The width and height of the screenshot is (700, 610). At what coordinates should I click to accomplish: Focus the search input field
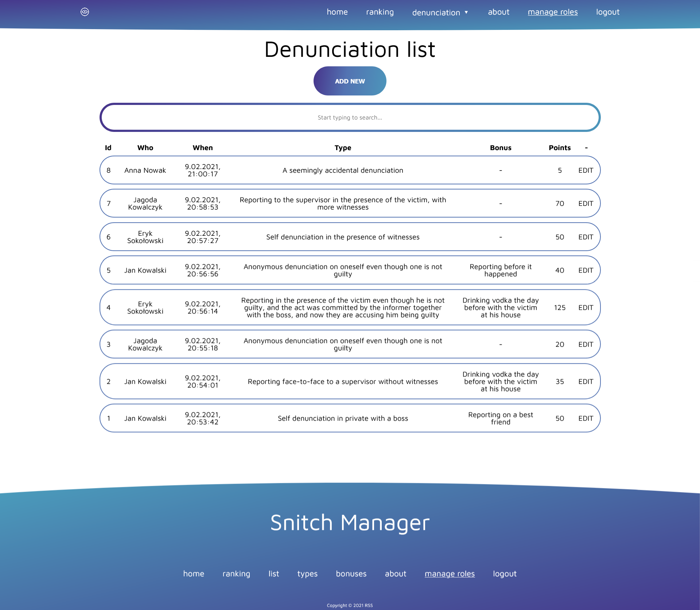[350, 117]
